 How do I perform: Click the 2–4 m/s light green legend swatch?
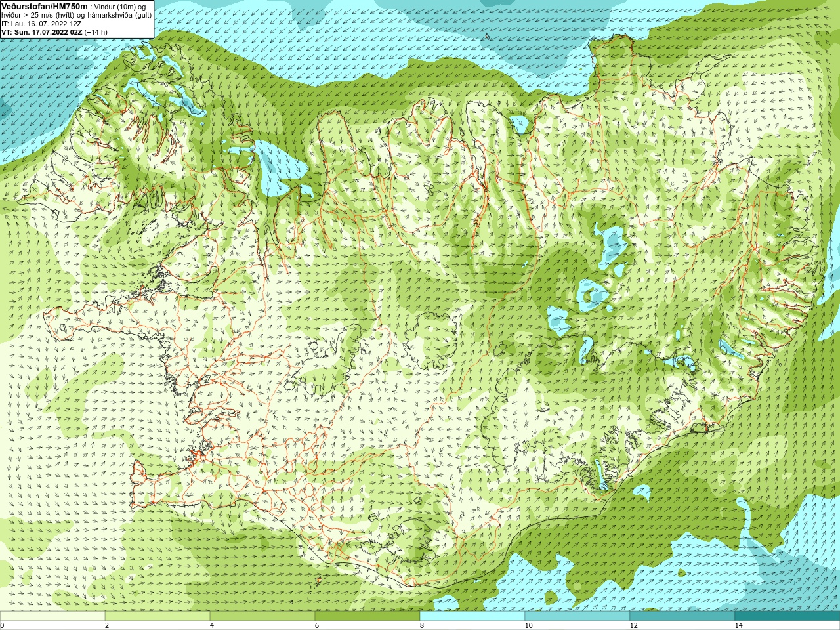pyautogui.click(x=157, y=616)
